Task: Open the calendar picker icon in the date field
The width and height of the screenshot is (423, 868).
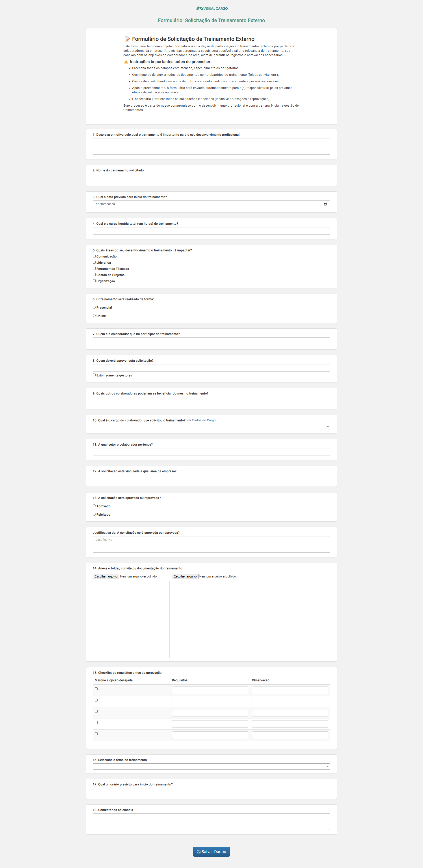Action: [325, 204]
